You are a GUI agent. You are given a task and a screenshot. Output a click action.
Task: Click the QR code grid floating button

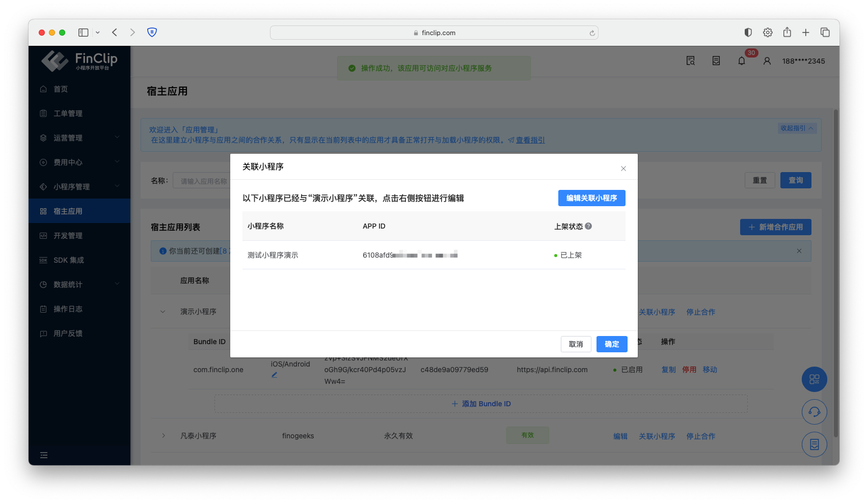[x=814, y=379]
